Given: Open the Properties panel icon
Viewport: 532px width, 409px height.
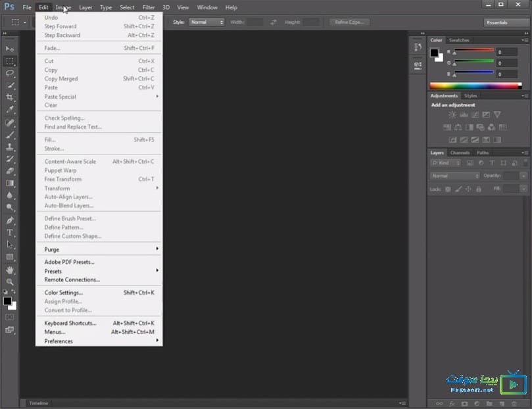Looking at the screenshot, I should [x=418, y=65].
